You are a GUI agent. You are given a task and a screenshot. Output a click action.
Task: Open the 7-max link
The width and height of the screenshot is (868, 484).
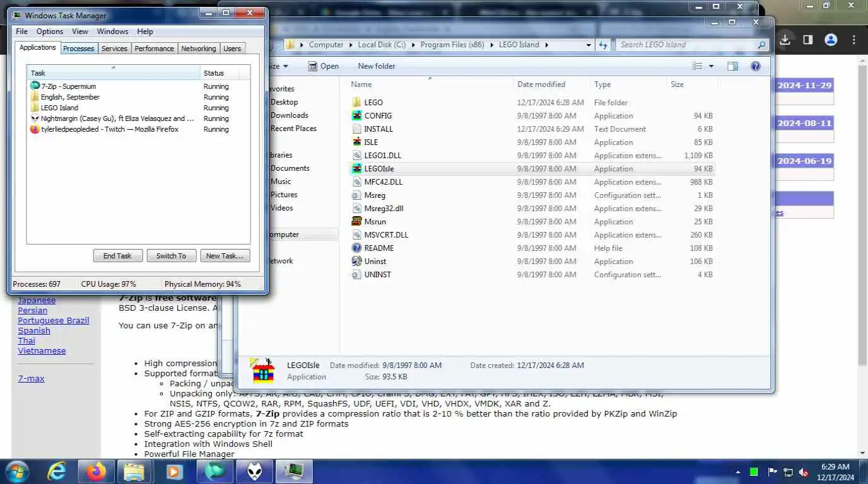[31, 378]
